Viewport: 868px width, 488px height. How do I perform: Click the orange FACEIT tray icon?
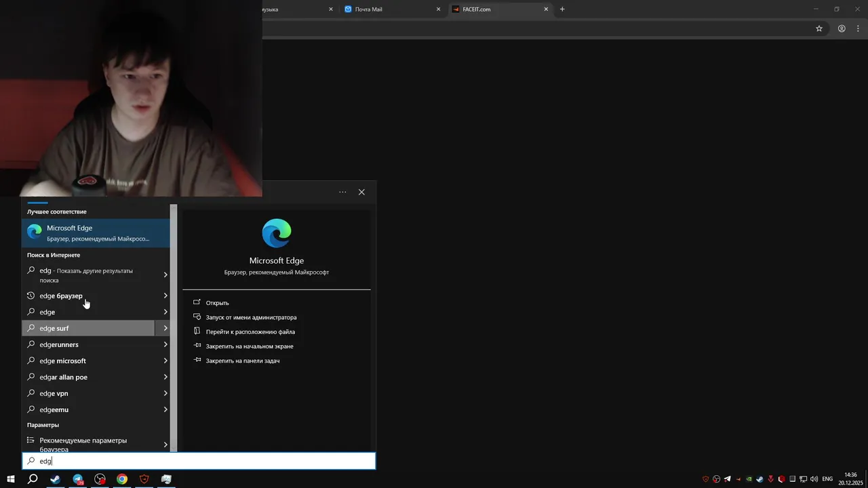pyautogui.click(x=738, y=479)
